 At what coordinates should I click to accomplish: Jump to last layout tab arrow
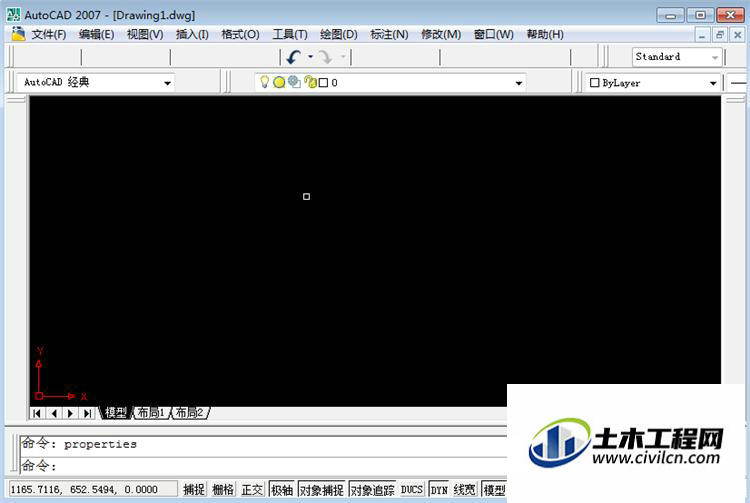pyautogui.click(x=87, y=413)
